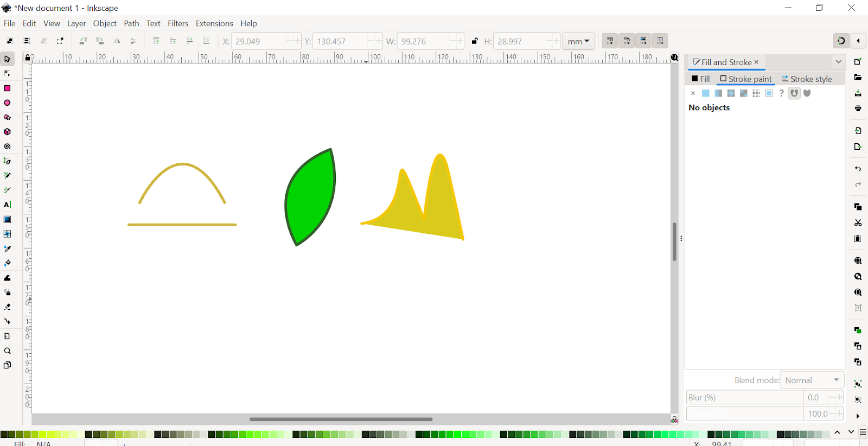
Task: Open the palette options menu
Action: point(863,432)
